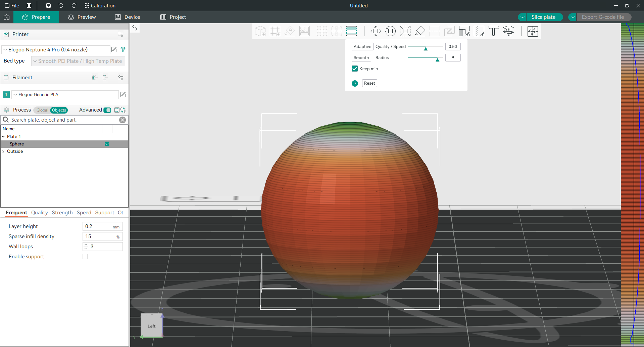Open the Elegoo Generic PLA filament dropdown
The height and width of the screenshot is (347, 644).
coord(65,95)
